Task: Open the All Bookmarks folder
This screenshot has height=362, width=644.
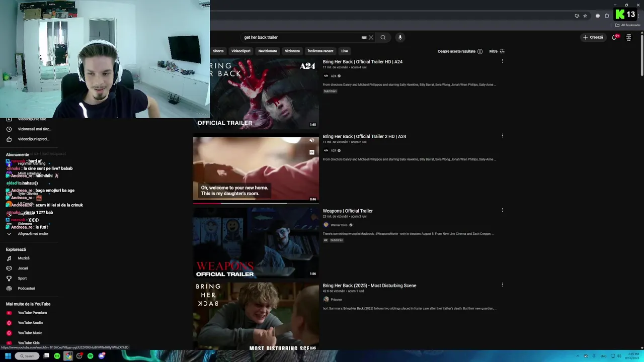Action: pos(628,25)
